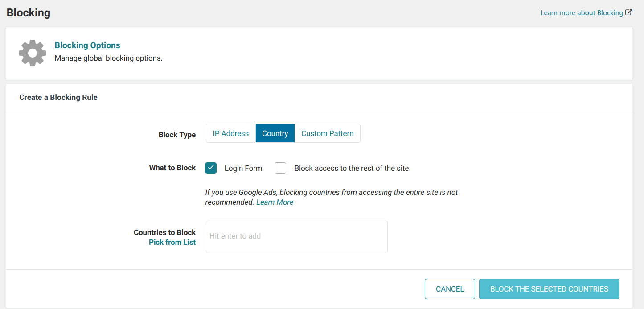This screenshot has height=309, width=644.
Task: Click inside the Hit enter to add field
Action: click(296, 236)
